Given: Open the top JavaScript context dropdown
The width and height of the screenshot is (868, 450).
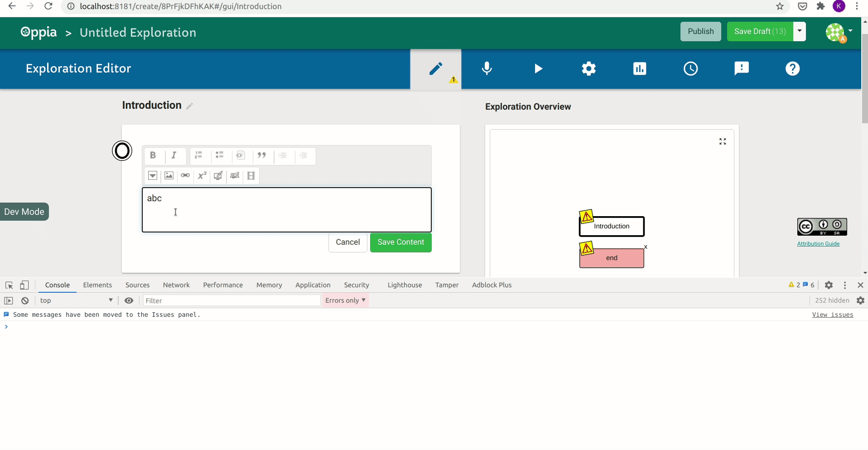Looking at the screenshot, I should tap(76, 300).
